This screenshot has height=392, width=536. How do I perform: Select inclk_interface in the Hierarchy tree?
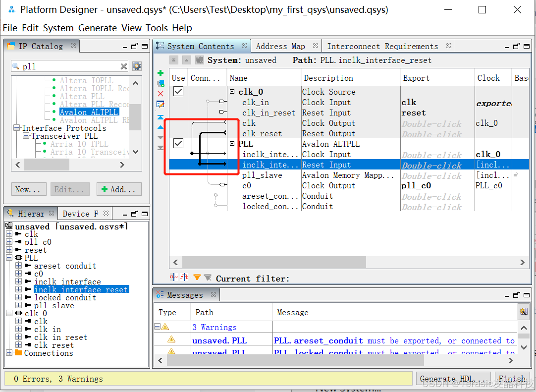click(68, 281)
